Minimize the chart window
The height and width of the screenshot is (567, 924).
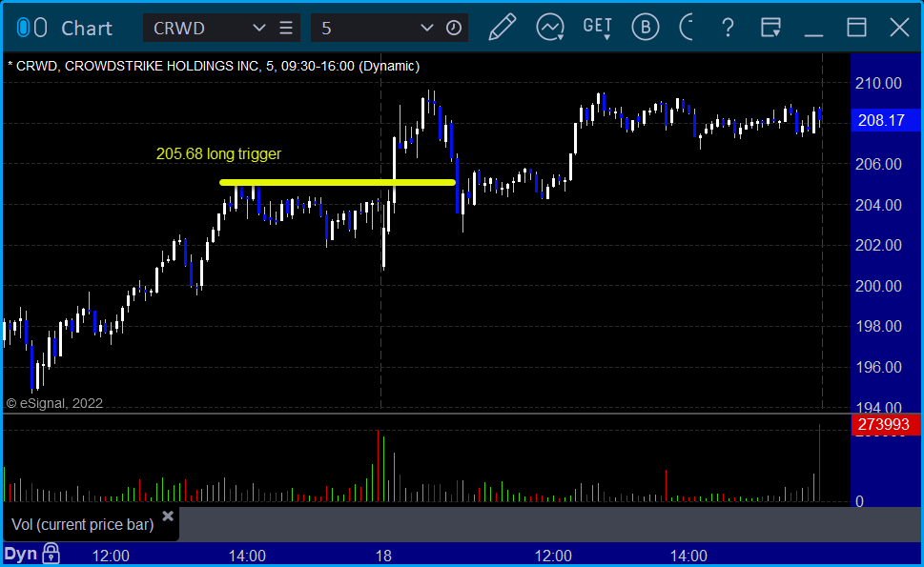[813, 34]
